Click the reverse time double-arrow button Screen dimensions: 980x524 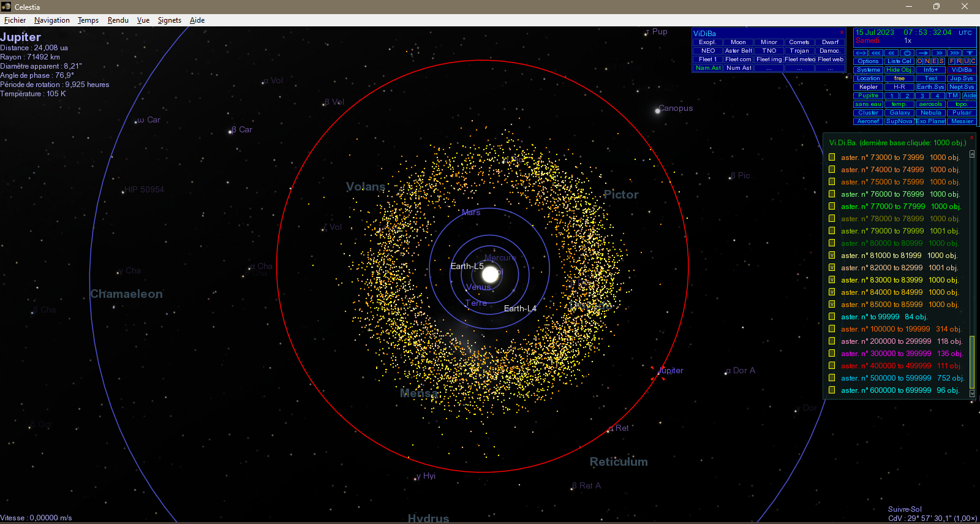tap(861, 53)
